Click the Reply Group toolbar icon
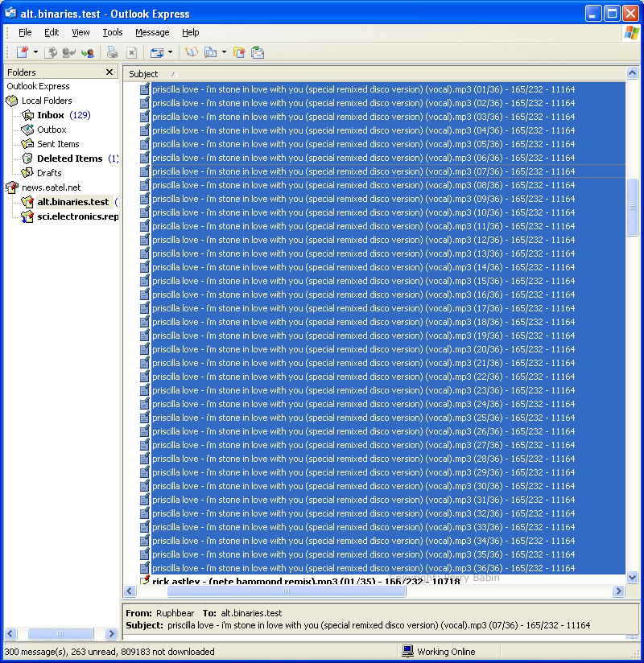The width and height of the screenshot is (644, 663). [x=51, y=52]
